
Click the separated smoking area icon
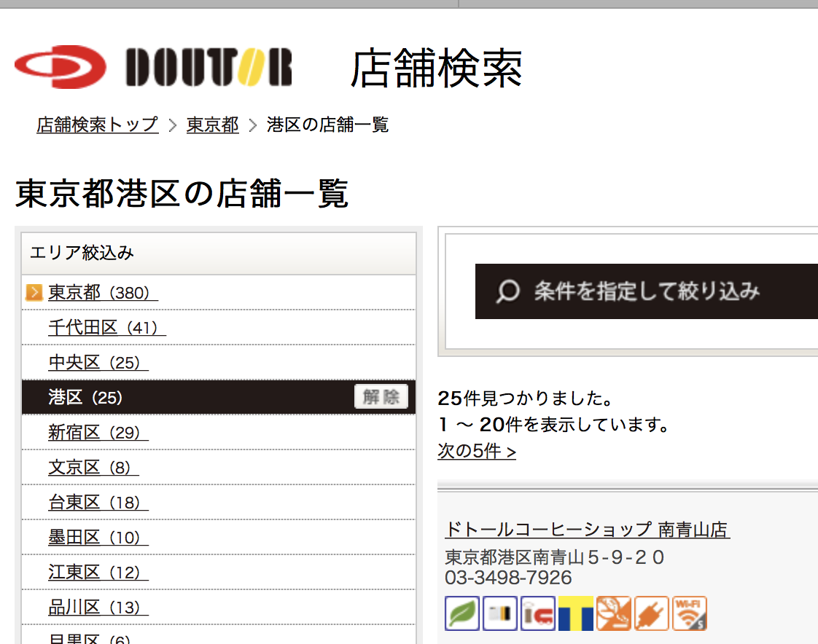coord(614,613)
